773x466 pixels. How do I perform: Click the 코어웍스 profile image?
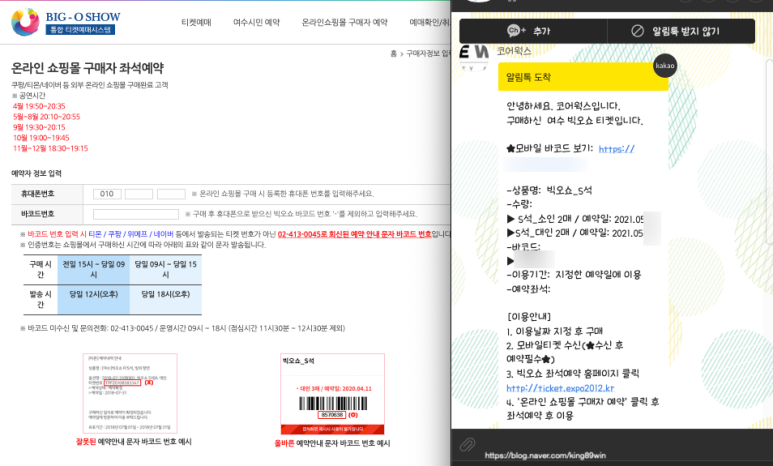click(x=474, y=57)
